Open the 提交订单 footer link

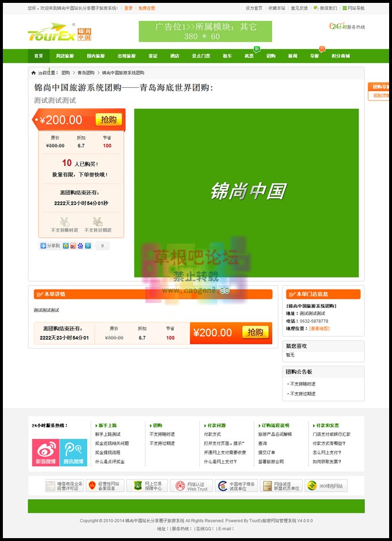[x=267, y=452]
